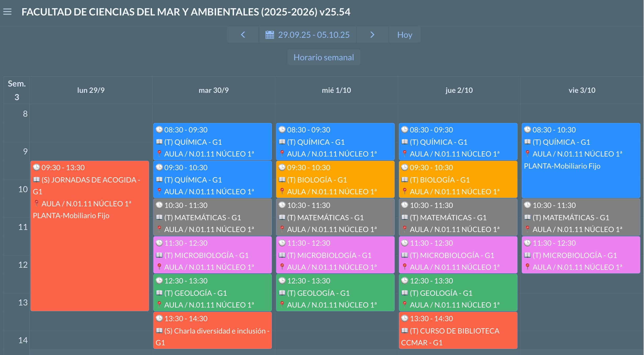644x355 pixels.
Task: Select the jue 2/10 column header
Action: [459, 90]
